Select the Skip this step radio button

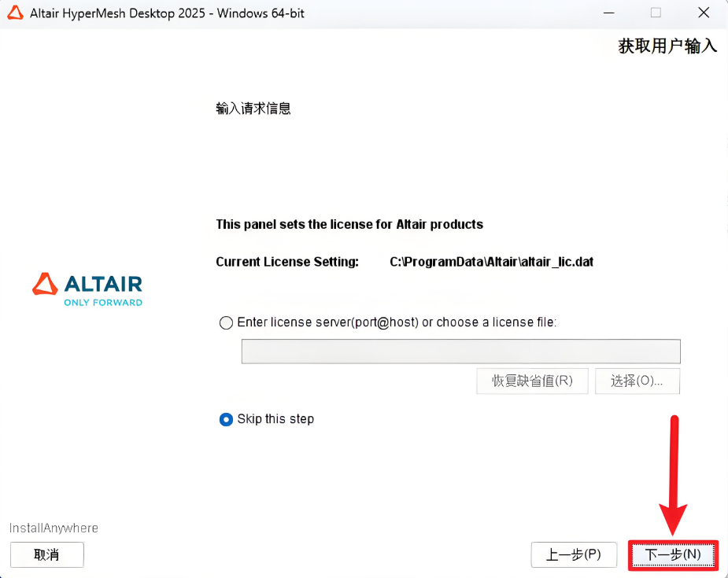tap(226, 419)
